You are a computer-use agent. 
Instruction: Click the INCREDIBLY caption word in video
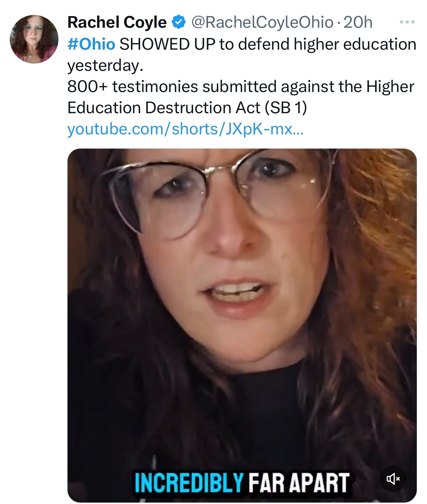point(189,482)
